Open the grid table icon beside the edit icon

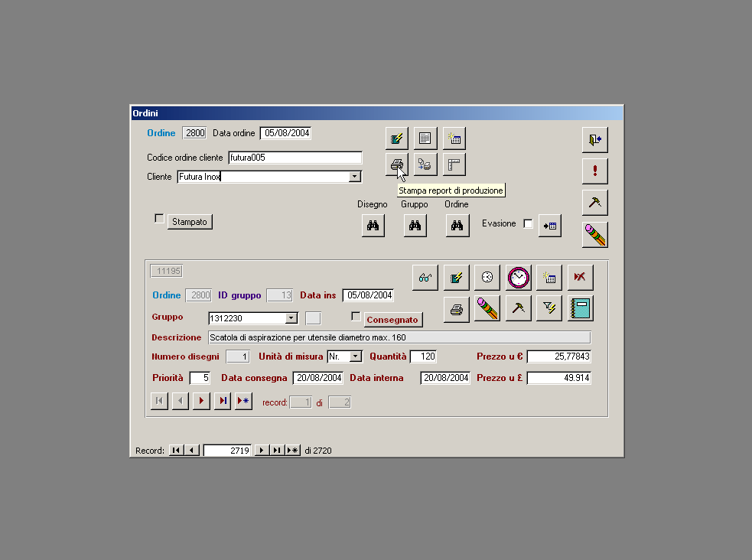425,138
